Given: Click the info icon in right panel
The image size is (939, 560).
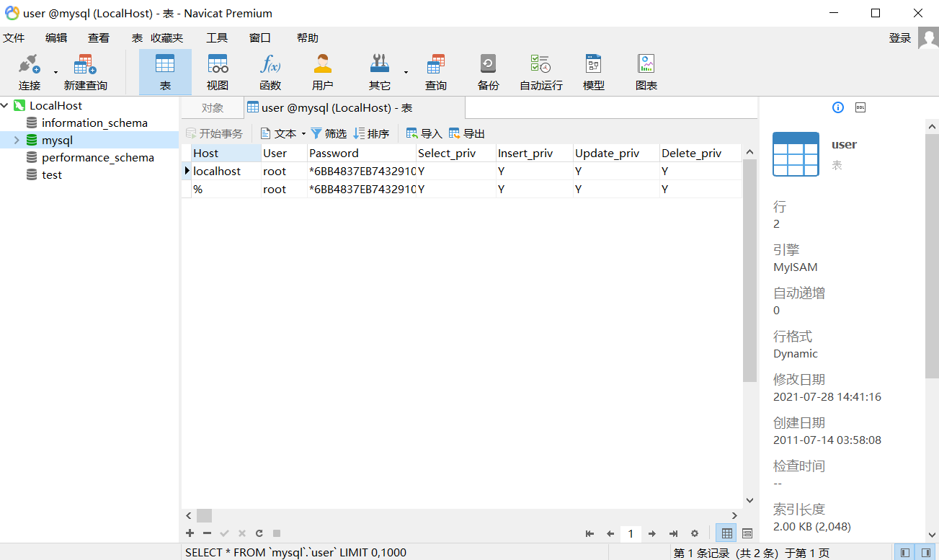Looking at the screenshot, I should click(838, 107).
